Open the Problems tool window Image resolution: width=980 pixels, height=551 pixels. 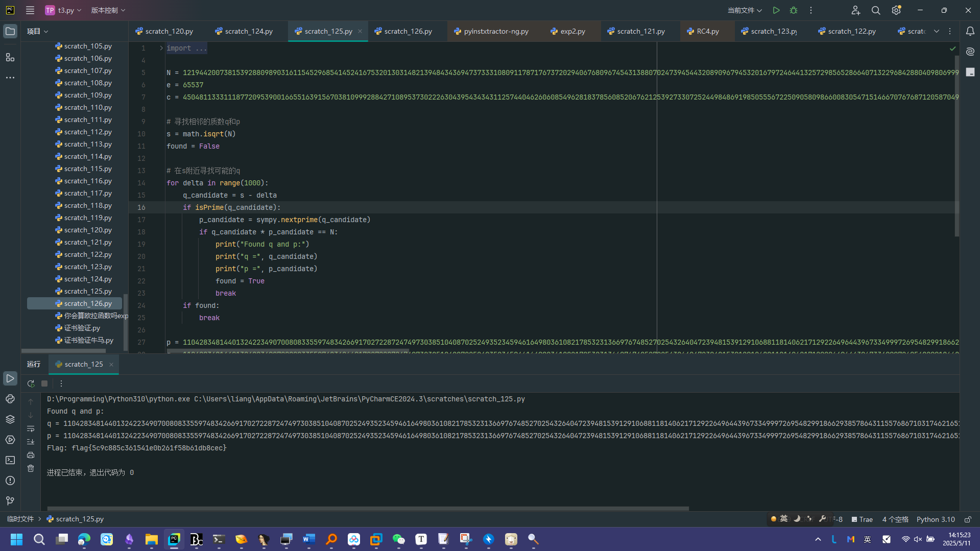10,481
